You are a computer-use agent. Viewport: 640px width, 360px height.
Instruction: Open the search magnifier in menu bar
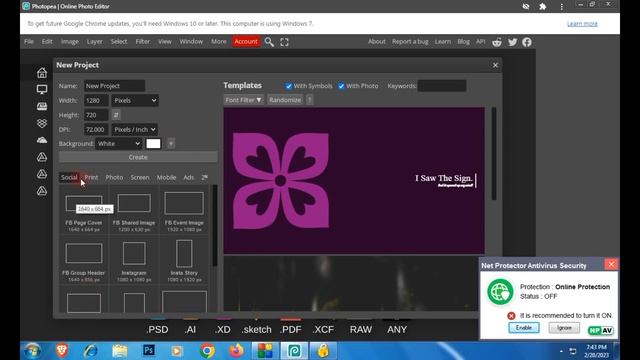(269, 42)
